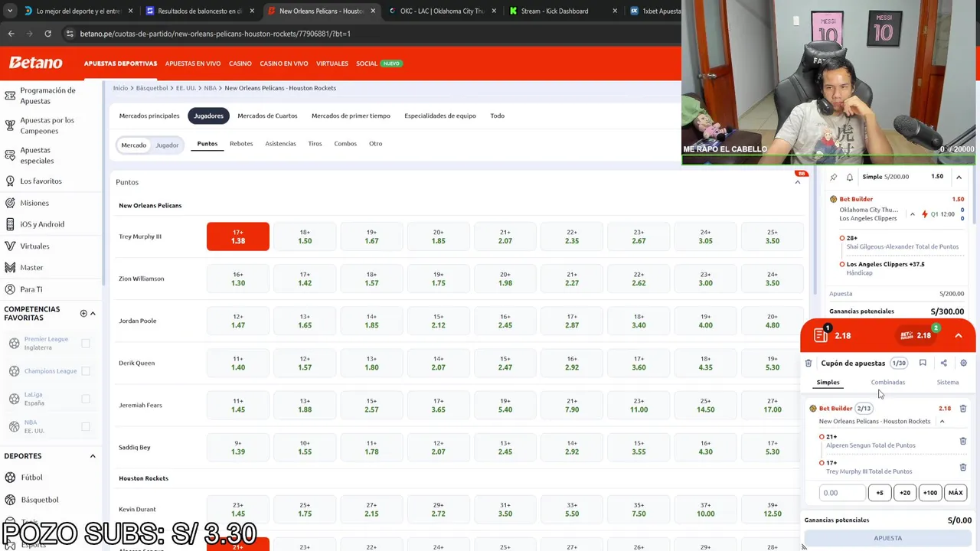The image size is (980, 551).
Task: Open the Apuestas especiales sidebar icon
Action: (10, 155)
